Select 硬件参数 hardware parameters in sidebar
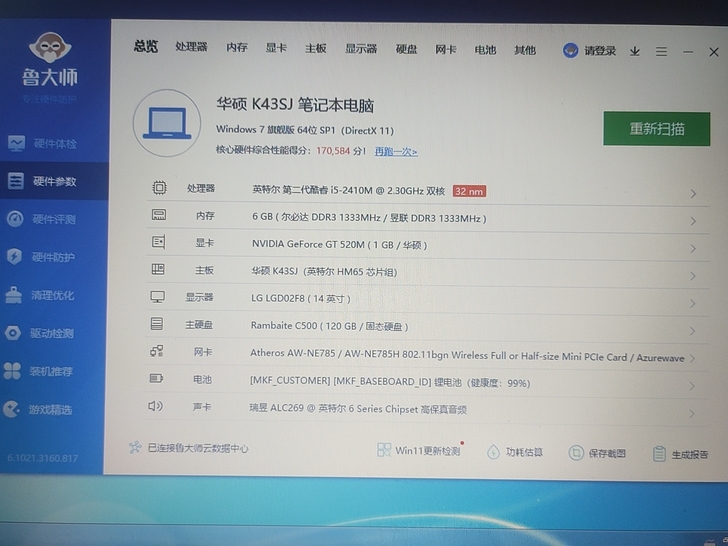This screenshot has width=728, height=546. pos(54,181)
